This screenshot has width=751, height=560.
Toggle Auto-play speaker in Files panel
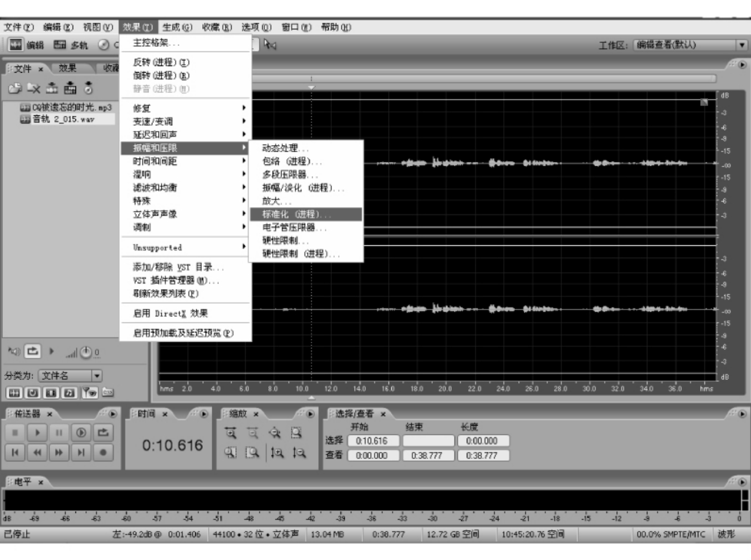[x=14, y=351]
